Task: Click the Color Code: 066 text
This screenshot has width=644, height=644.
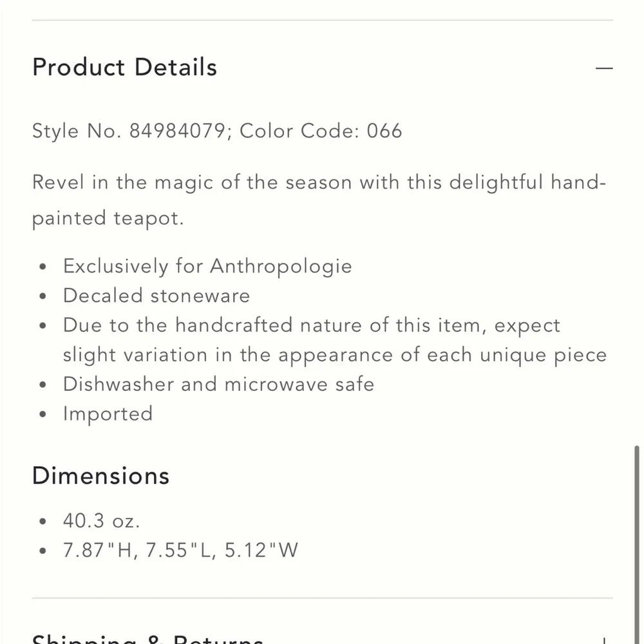Action: [x=321, y=131]
